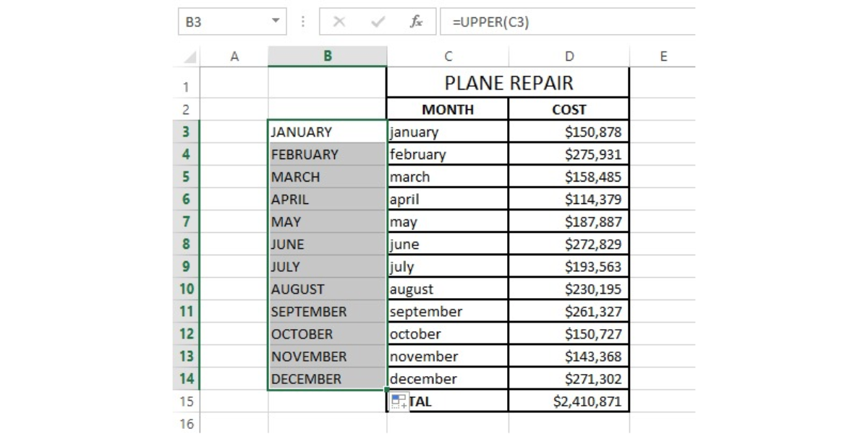The height and width of the screenshot is (434, 868).
Task: Click the formula bar containing =UPPER(C3)
Action: [568, 22]
